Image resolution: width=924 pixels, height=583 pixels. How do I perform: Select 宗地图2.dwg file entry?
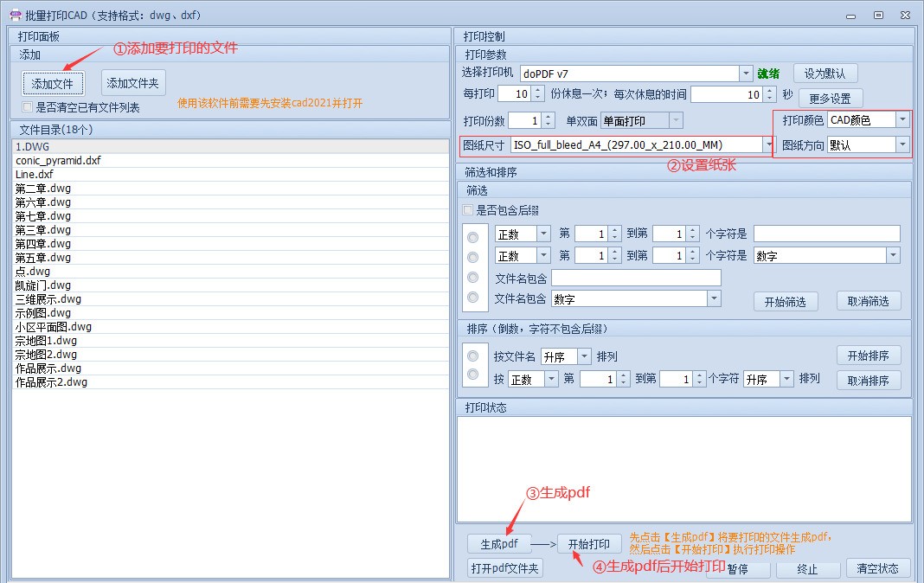tap(230, 355)
